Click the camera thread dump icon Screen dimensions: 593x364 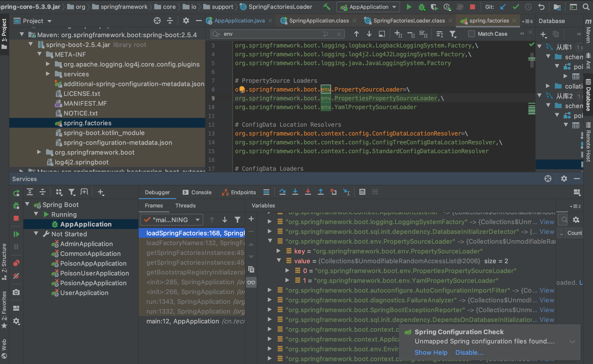pyautogui.click(x=16, y=292)
